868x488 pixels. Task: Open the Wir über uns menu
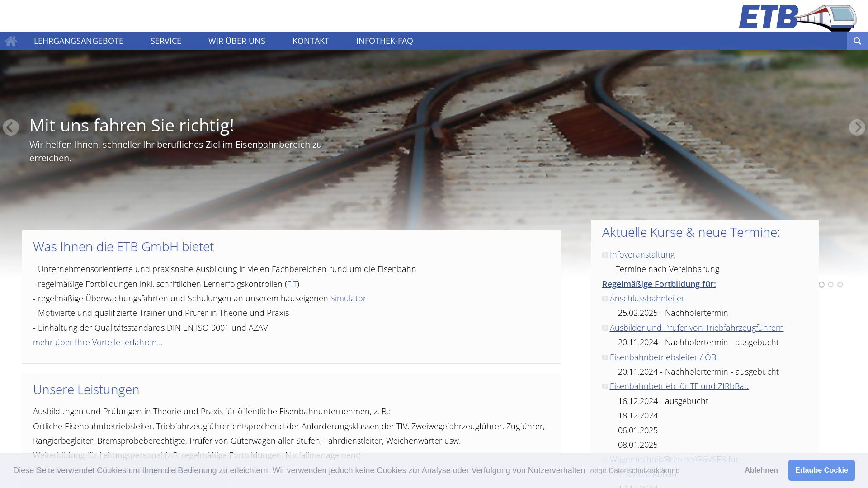click(237, 41)
